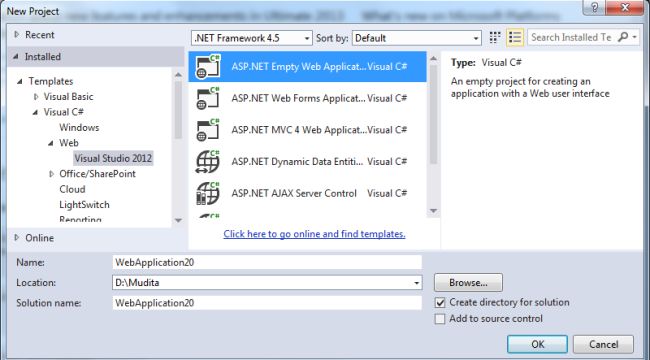This screenshot has height=360, width=650.
Task: Click ASP.NET Web Forms Application icon
Action: tap(208, 98)
